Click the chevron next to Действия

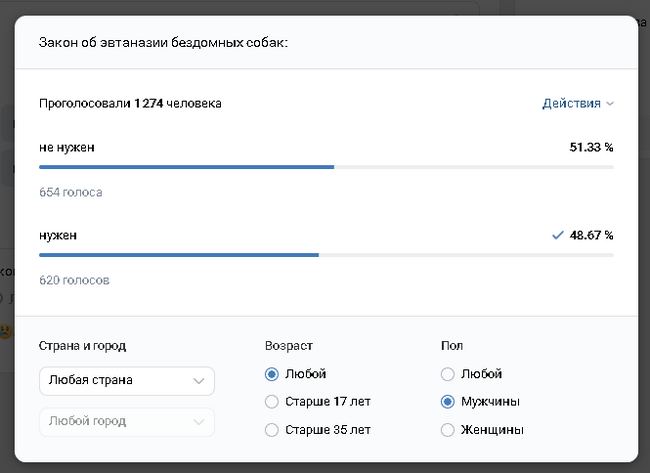pyautogui.click(x=610, y=104)
